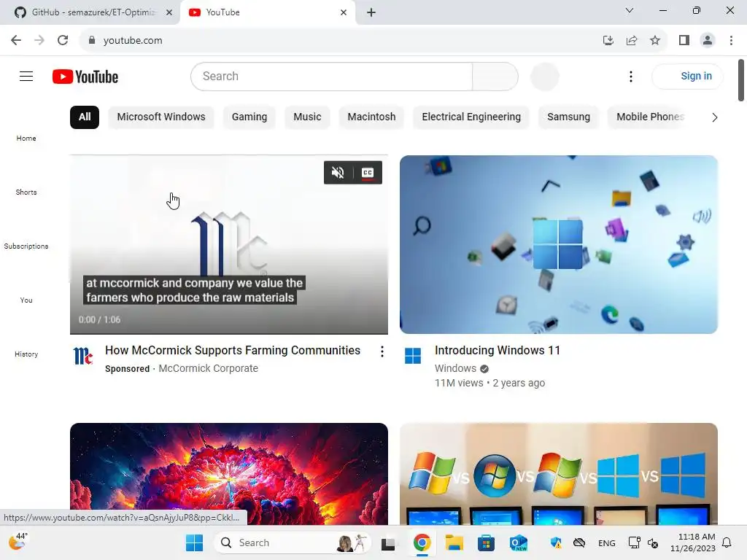
Task: Click the page vertical scrollbar
Action: point(741,80)
